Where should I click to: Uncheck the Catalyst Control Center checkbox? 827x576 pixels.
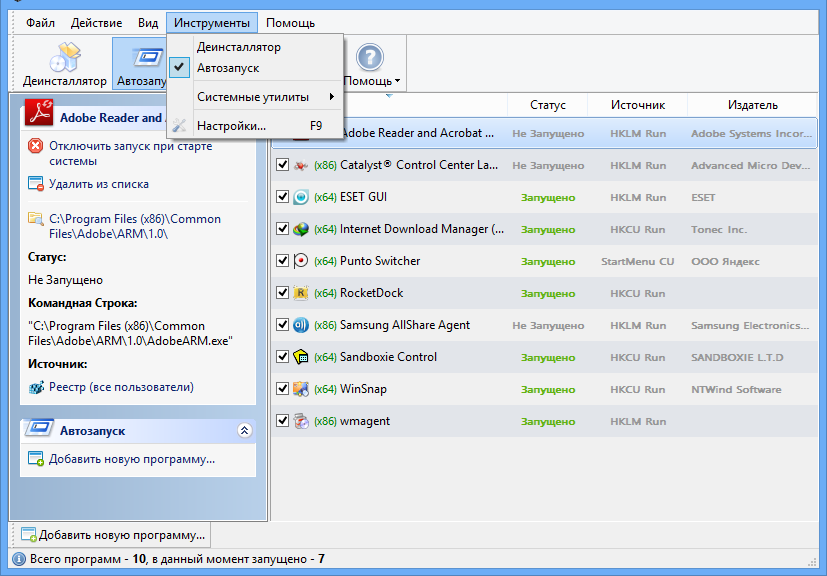(x=282, y=165)
